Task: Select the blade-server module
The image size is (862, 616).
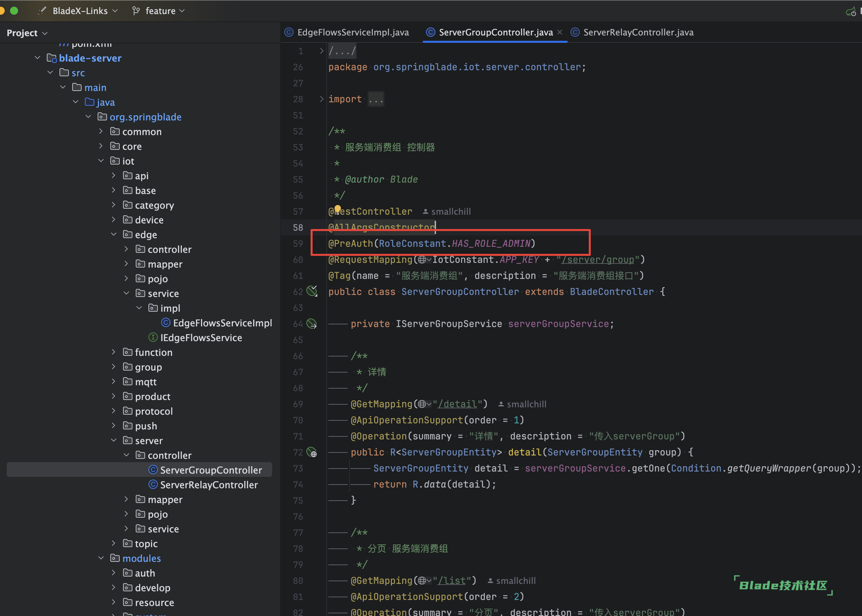Action: click(x=90, y=58)
